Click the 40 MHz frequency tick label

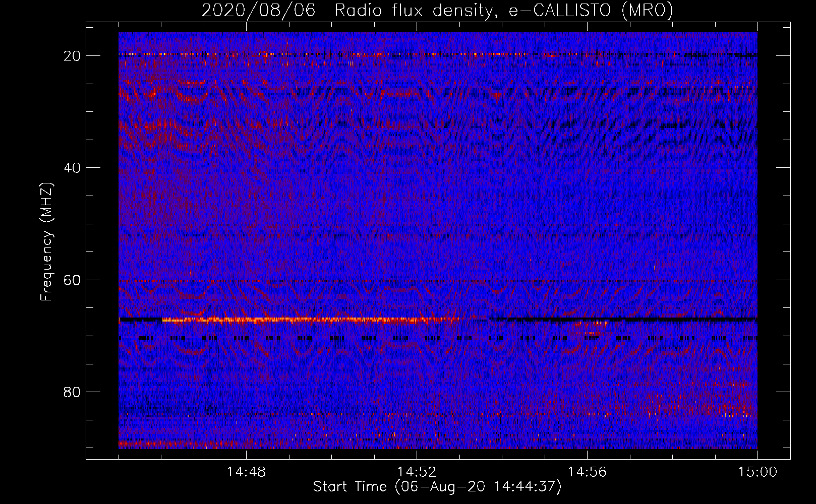click(72, 168)
